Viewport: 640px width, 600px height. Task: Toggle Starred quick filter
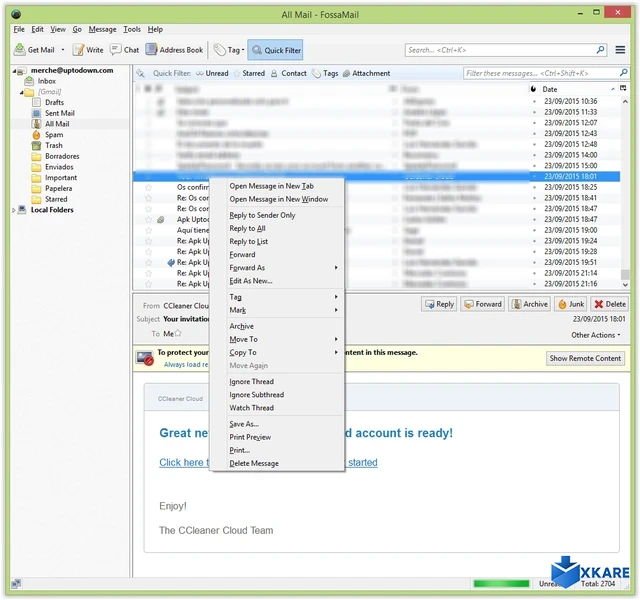(x=249, y=73)
